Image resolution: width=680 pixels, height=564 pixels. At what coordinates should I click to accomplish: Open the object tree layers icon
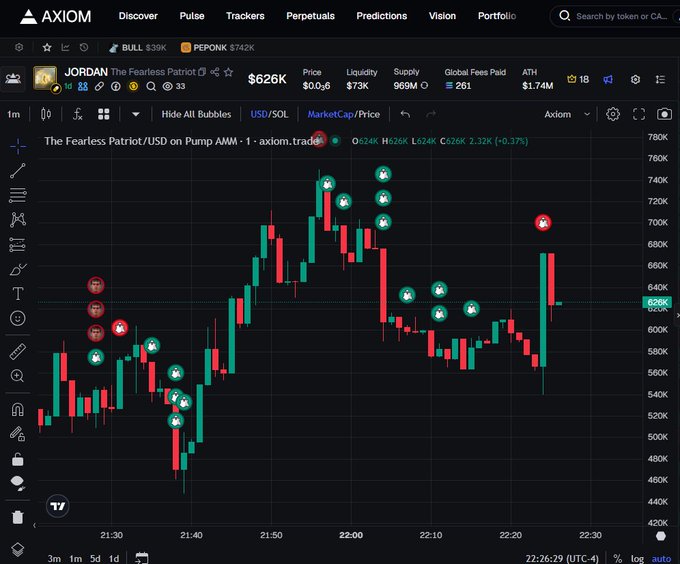coord(18,550)
